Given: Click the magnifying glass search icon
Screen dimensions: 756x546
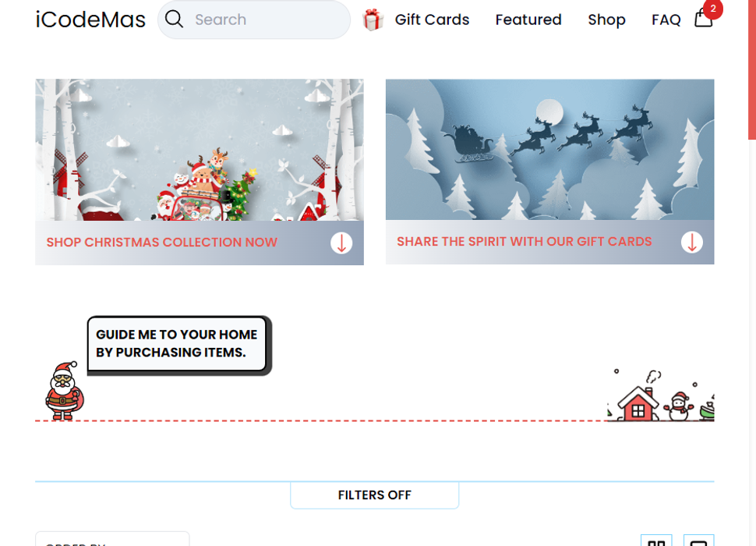Looking at the screenshot, I should coord(174,19).
